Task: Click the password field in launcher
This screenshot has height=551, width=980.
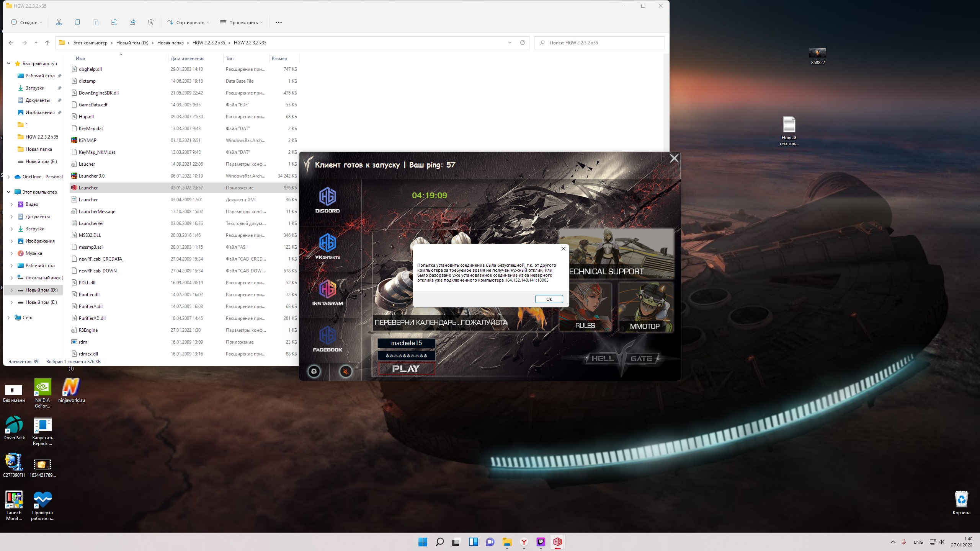Action: click(x=406, y=356)
